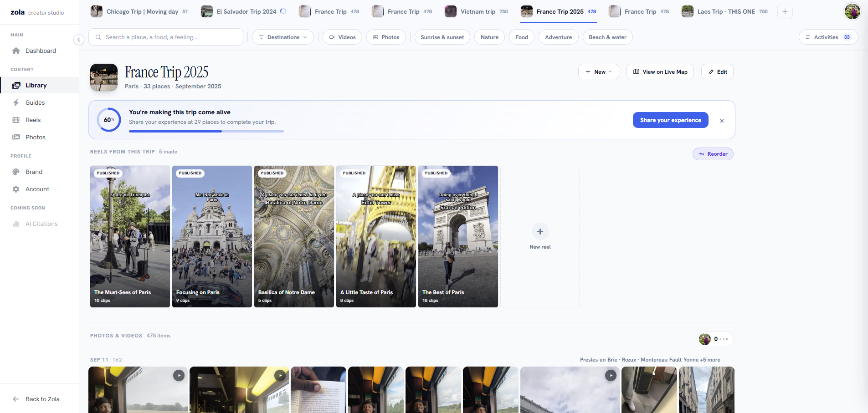Open the user profile avatar menu
The height and width of the screenshot is (413, 868).
[853, 11]
